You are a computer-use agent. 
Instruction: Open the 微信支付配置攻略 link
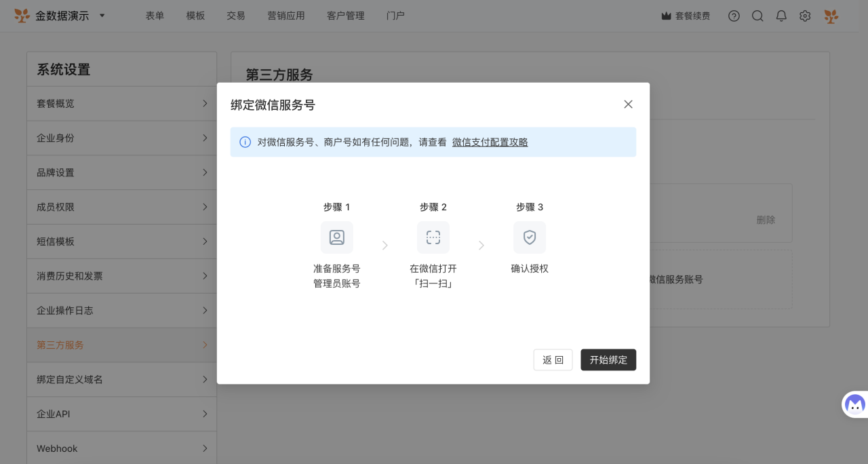tap(490, 142)
